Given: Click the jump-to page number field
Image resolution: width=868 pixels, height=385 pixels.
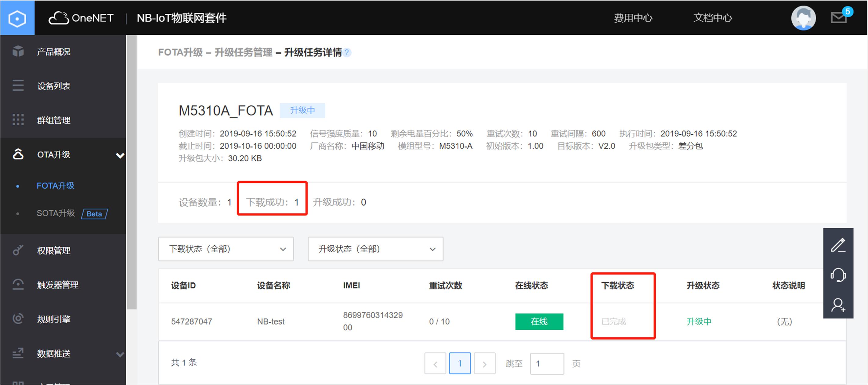Looking at the screenshot, I should point(547,363).
